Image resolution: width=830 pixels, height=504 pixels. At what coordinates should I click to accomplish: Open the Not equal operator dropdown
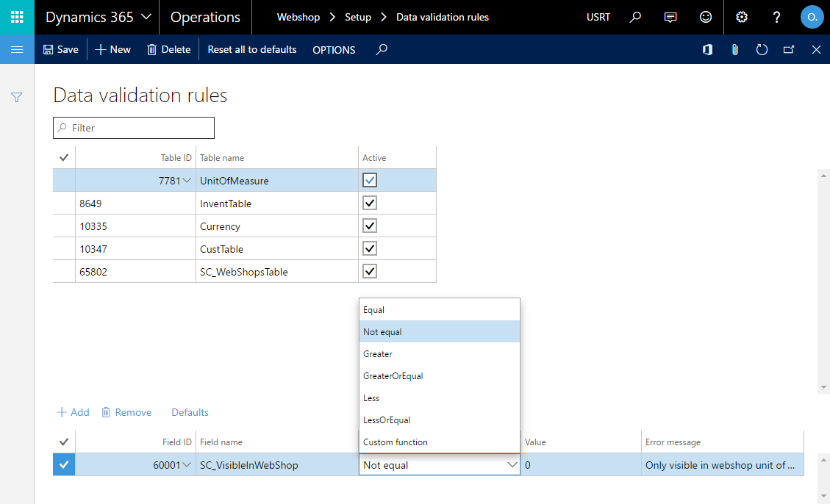pos(512,464)
